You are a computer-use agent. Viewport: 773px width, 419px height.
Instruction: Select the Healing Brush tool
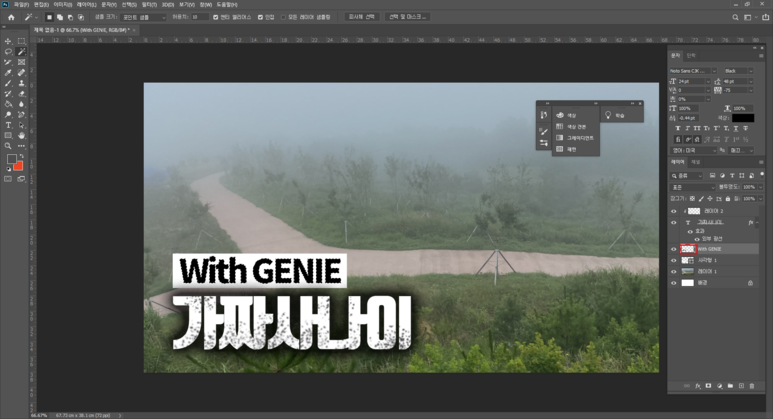pos(22,73)
